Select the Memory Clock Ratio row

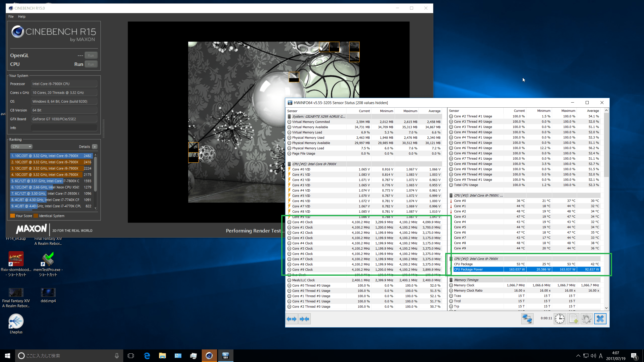tap(525, 290)
